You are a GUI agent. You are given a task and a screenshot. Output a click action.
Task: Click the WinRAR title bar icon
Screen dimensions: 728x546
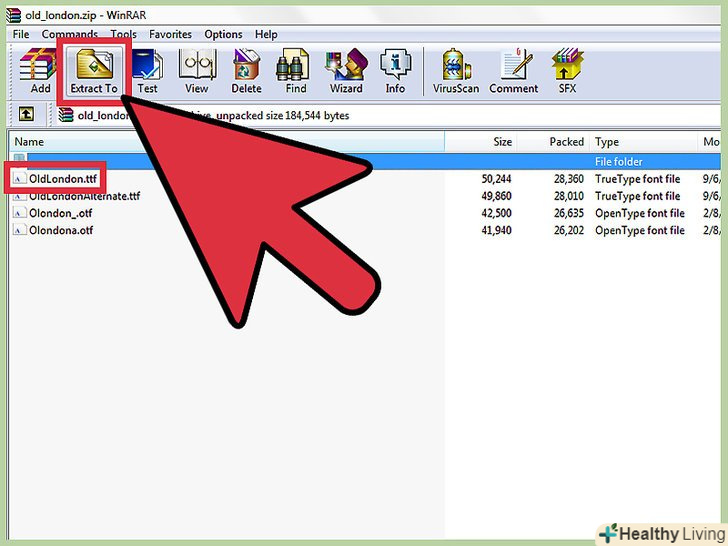pos(13,15)
